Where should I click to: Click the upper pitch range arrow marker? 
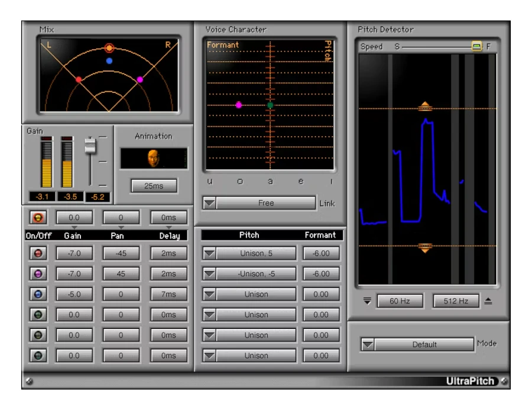[425, 106]
